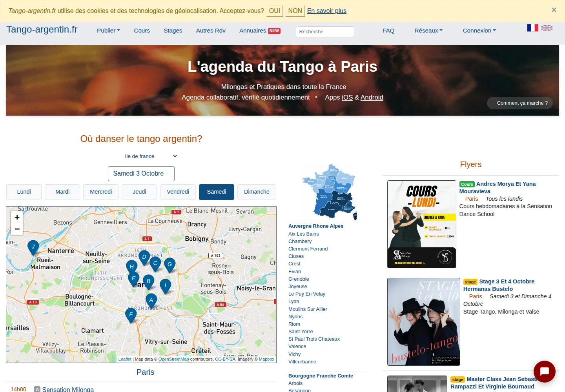
Task: Open the iOS app link
Action: click(347, 98)
